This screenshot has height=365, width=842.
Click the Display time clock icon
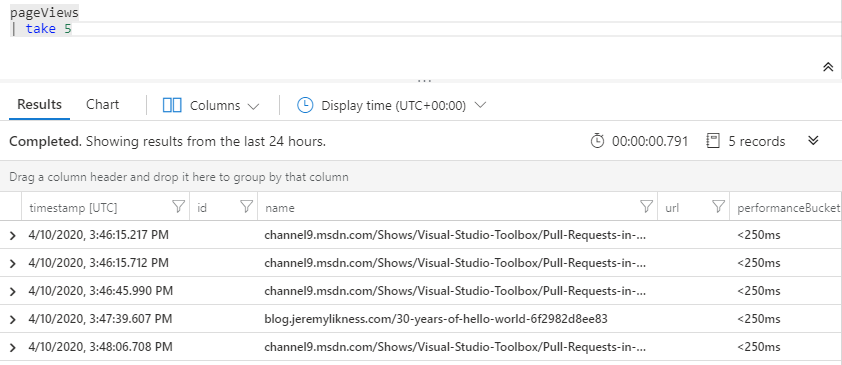tap(305, 105)
